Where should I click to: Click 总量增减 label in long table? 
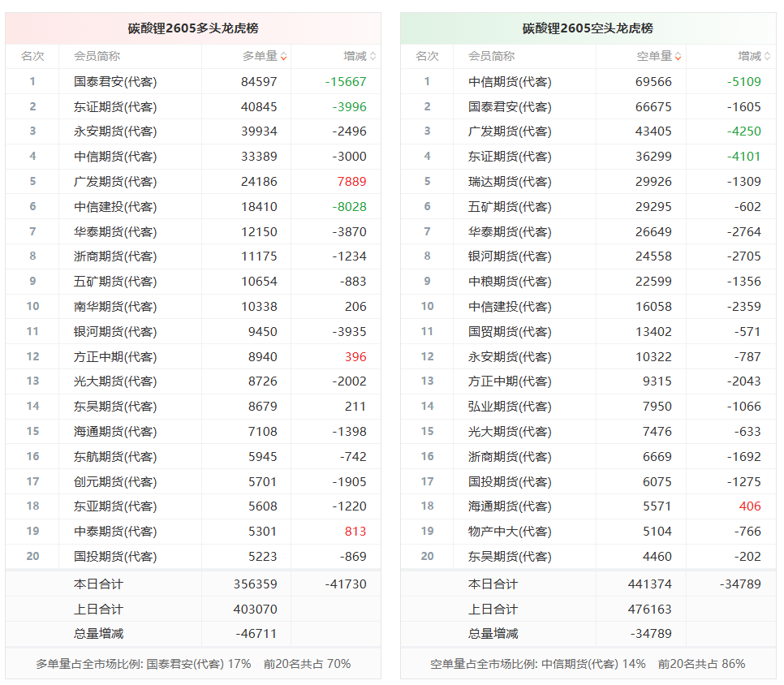click(98, 634)
